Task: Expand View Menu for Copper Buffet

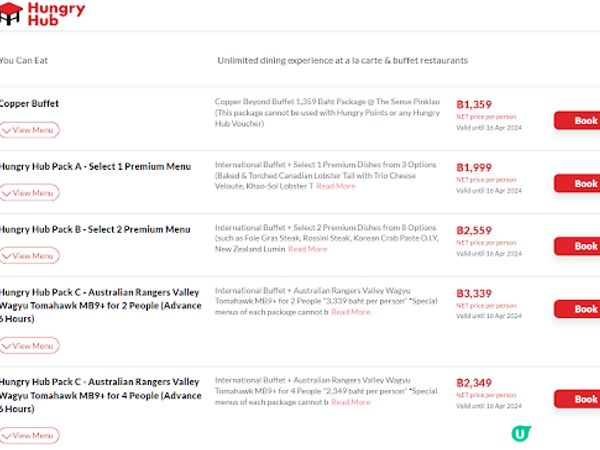Action: pyautogui.click(x=30, y=130)
